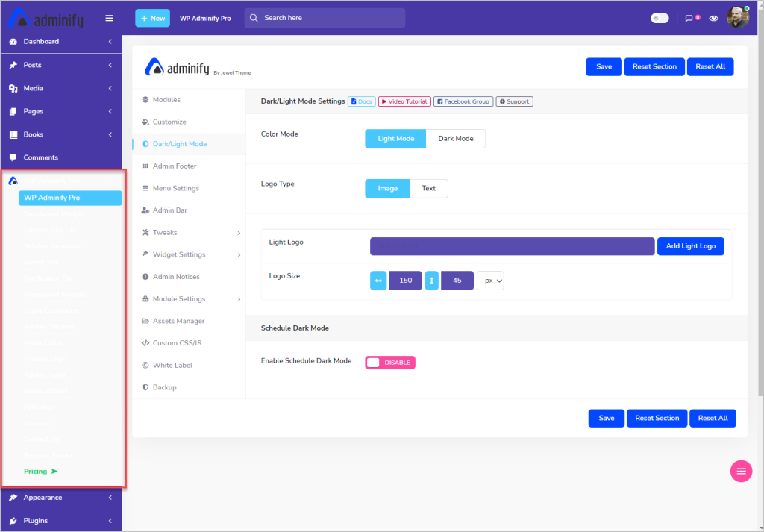Screen dimensions: 764x532
Task: Open the user avatar profile
Action: 738,18
